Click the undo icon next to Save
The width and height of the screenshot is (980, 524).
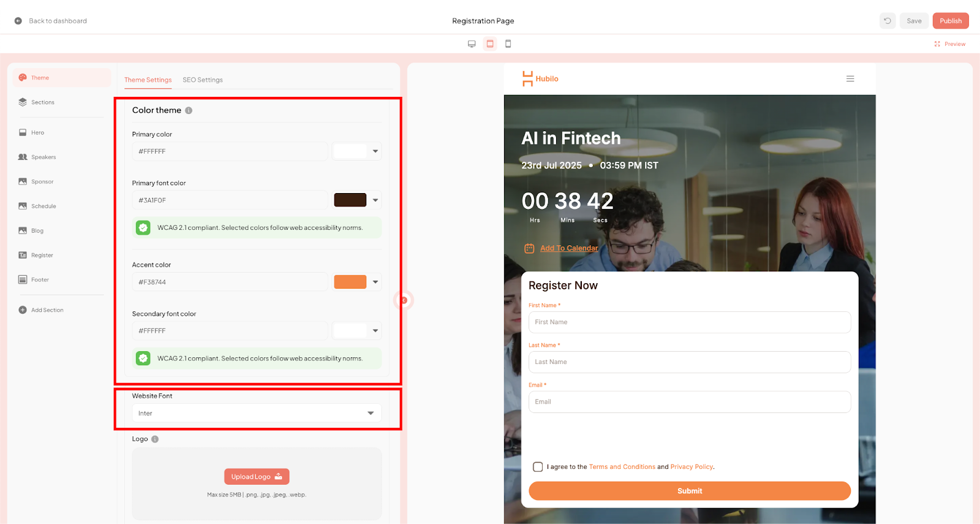888,21
